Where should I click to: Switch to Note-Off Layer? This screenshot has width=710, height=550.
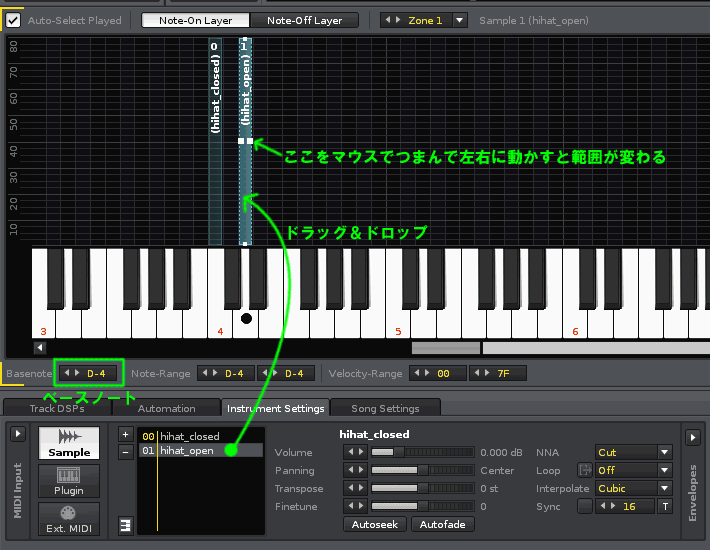click(304, 20)
